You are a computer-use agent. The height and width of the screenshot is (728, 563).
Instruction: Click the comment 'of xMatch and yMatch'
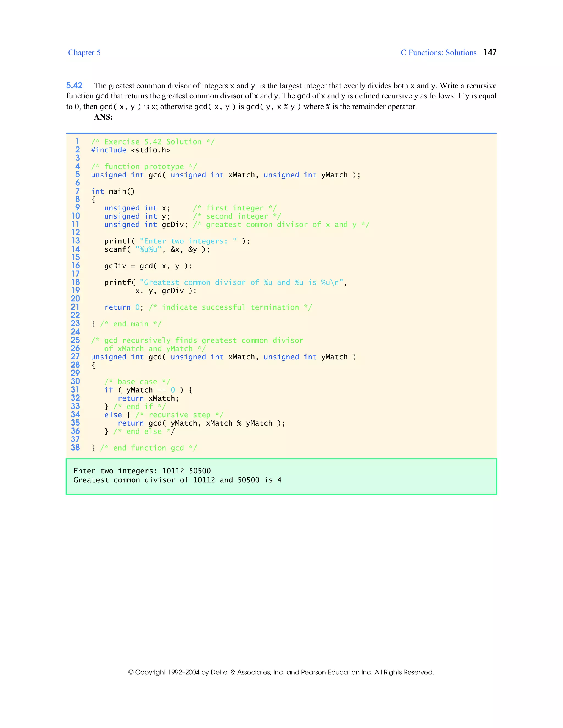[155, 348]
